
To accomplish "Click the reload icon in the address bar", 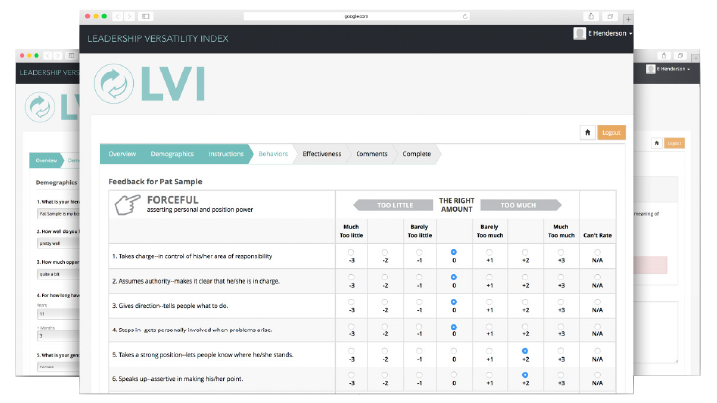I will (x=465, y=16).
